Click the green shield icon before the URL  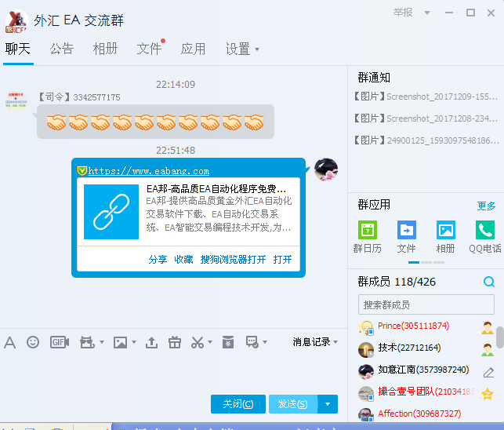point(82,170)
